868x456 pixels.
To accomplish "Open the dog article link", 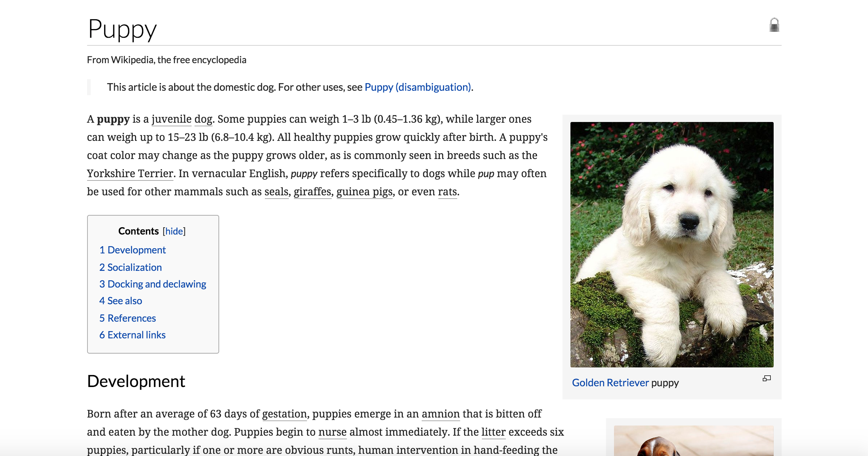I will click(203, 119).
